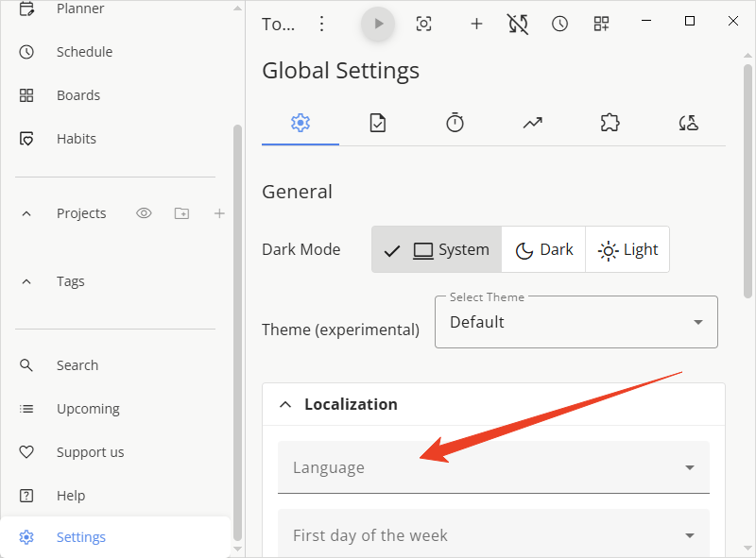This screenshot has width=756, height=558.
Task: Create a project folder icon
Action: (x=181, y=213)
